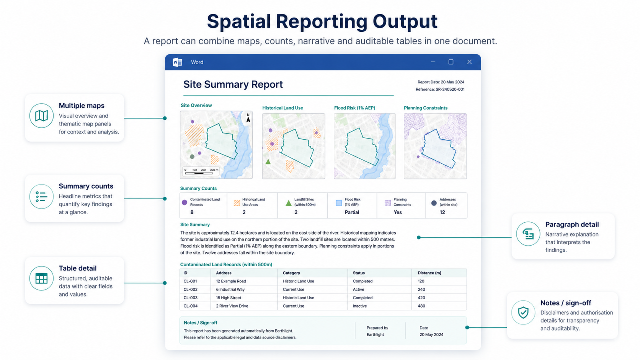Viewport: 640px width, 360px height.
Task: Click the '18 High Street' address cell
Action: [x=229, y=298]
